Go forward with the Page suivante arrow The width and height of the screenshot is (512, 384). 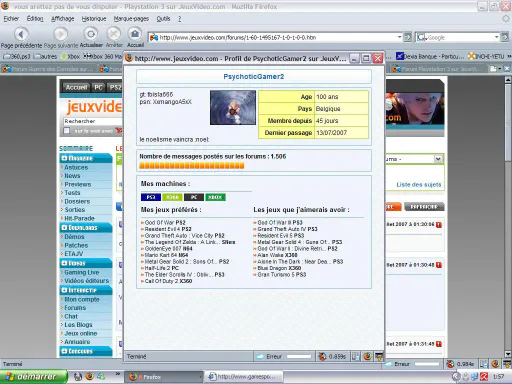click(x=61, y=34)
